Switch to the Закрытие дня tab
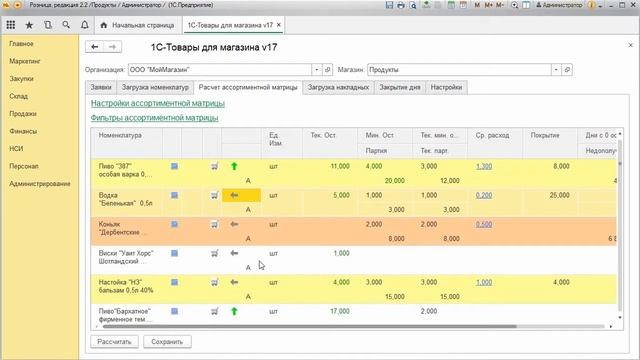 400,87
